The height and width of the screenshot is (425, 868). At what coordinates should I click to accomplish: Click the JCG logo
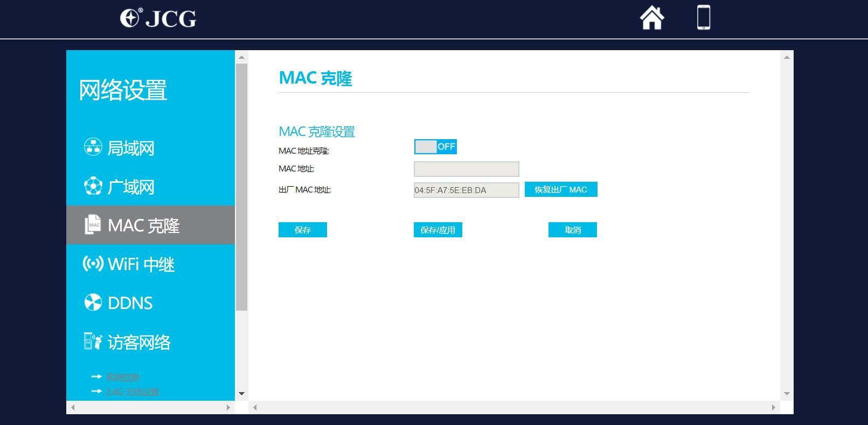click(158, 18)
